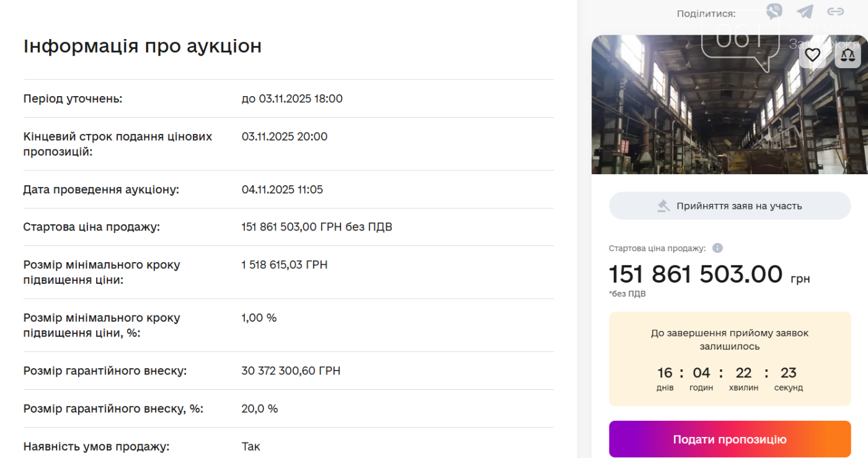The image size is (868, 458).
Task: Click the "Так" sale conditions value
Action: (x=250, y=446)
